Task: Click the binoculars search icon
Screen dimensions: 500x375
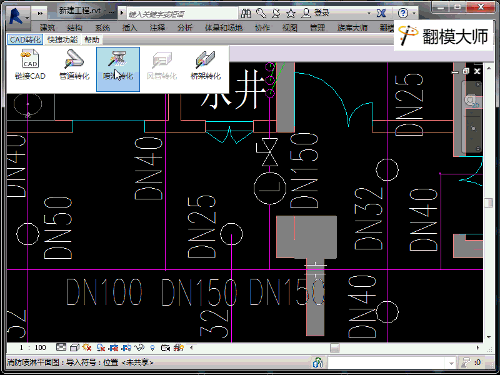Action: point(246,13)
